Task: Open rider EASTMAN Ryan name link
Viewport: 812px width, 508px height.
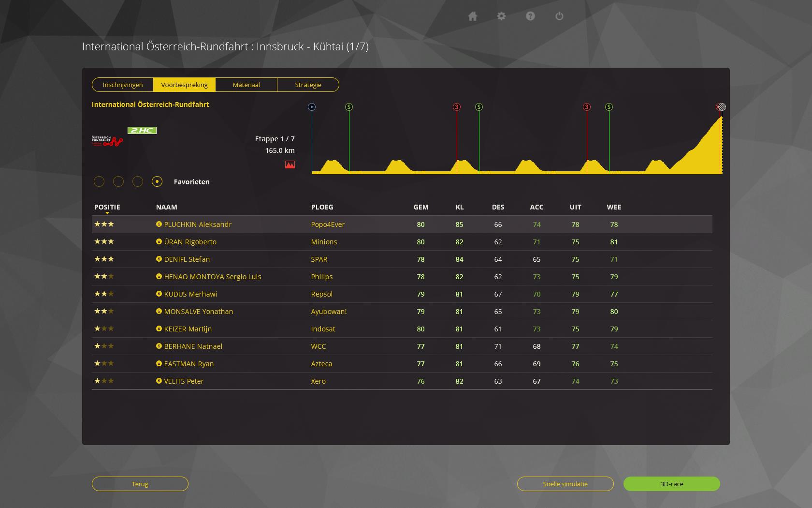Action: tap(189, 364)
